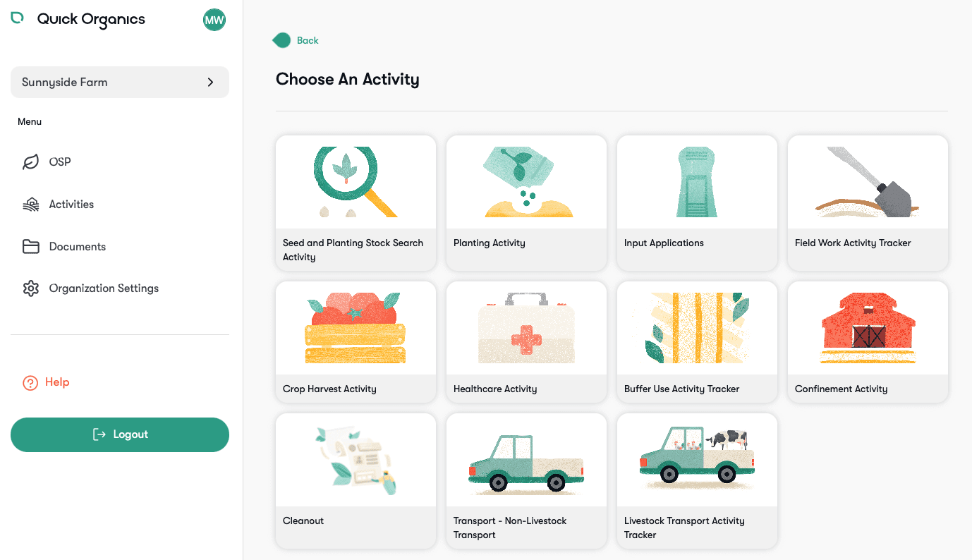Open the MW avatar badge
This screenshot has width=972, height=560.
(214, 20)
